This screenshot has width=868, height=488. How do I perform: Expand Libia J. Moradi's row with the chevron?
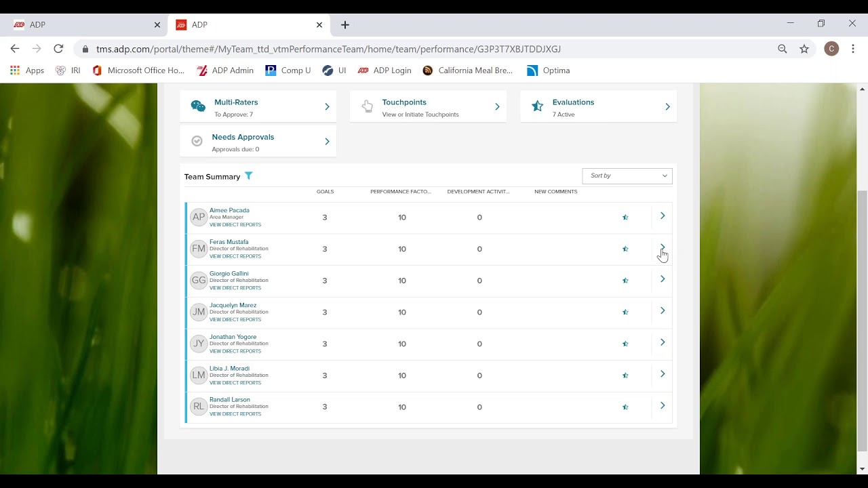[x=663, y=373]
